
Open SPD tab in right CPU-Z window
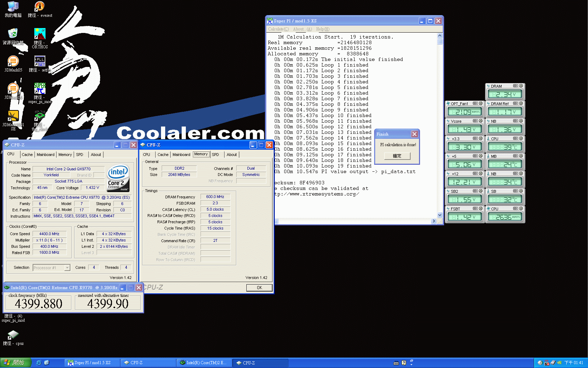tap(216, 155)
